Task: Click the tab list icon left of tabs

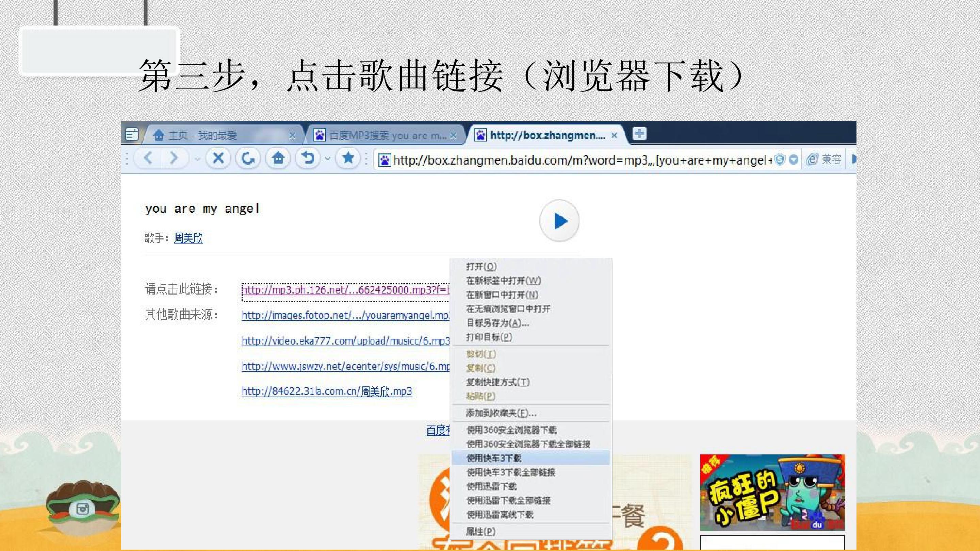Action: tap(132, 134)
